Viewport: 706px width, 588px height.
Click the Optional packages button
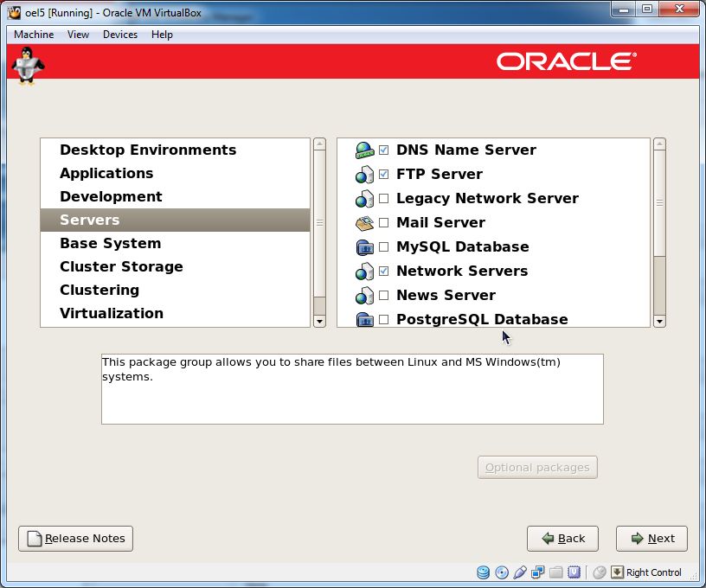(x=537, y=468)
